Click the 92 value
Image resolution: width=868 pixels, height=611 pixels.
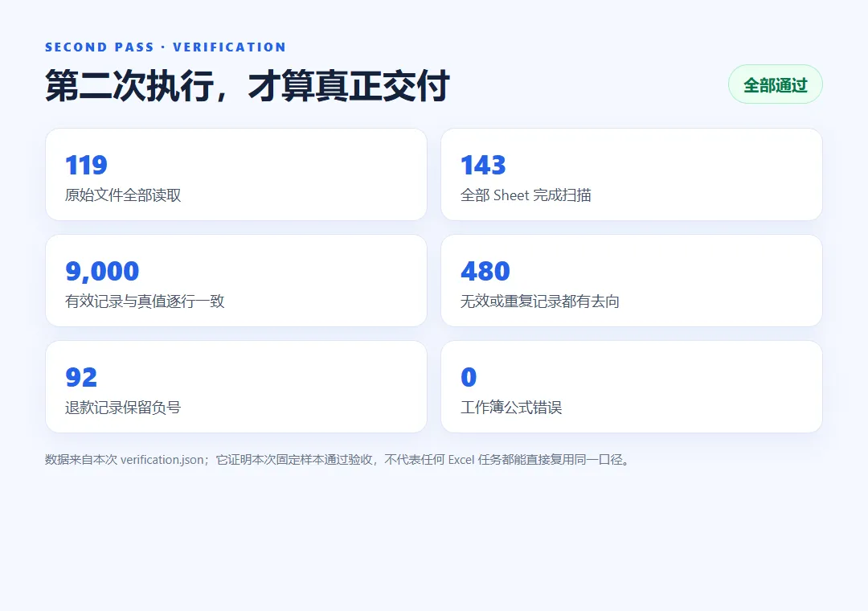pyautogui.click(x=81, y=378)
